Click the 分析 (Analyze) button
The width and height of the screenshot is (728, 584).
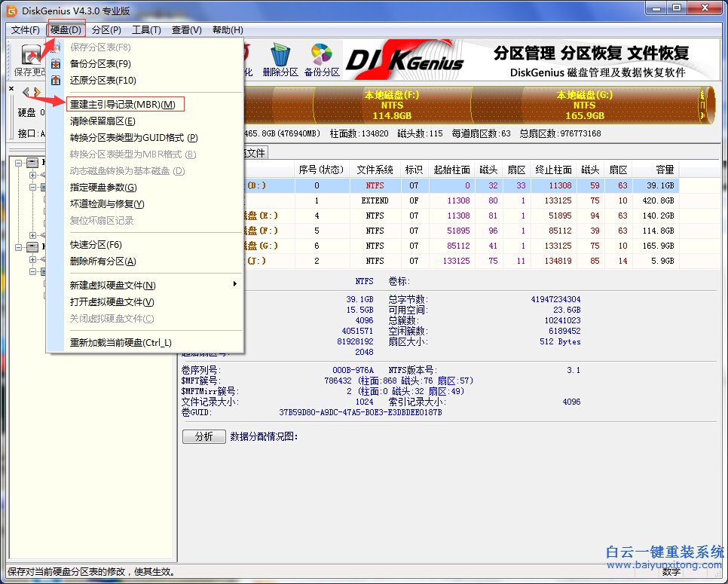point(203,436)
